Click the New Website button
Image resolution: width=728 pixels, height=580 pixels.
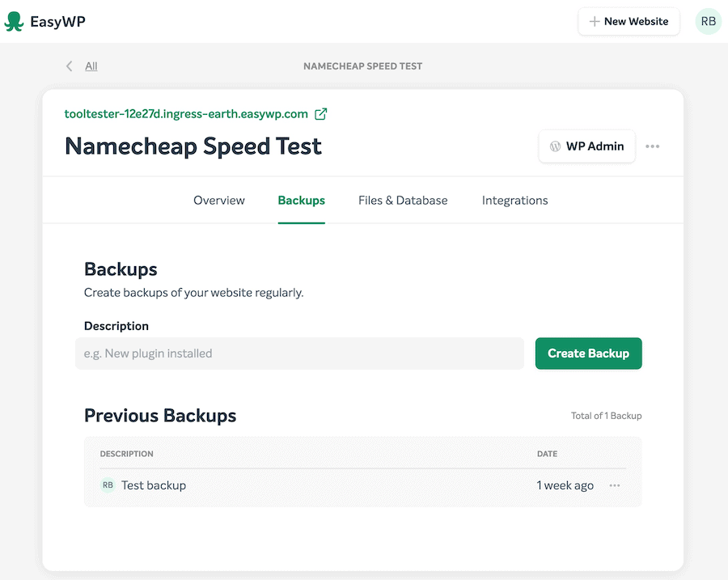[629, 21]
